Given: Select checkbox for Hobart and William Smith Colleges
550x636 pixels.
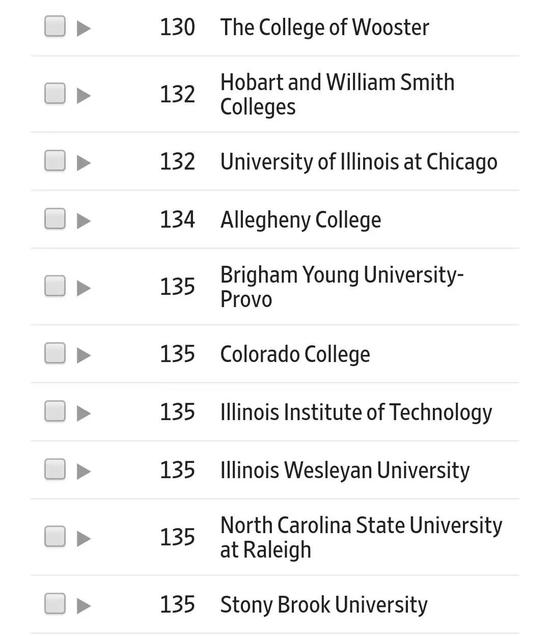Looking at the screenshot, I should [55, 94].
